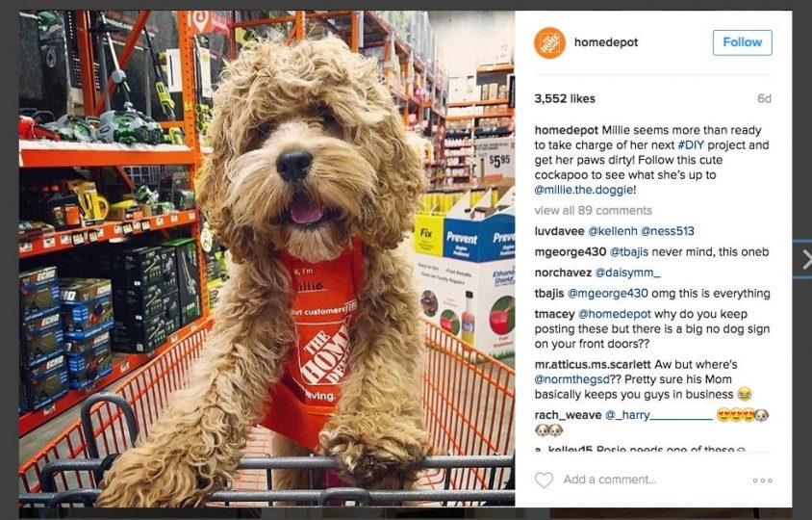
Task: Open the tmacey commenter profile
Action: point(554,314)
